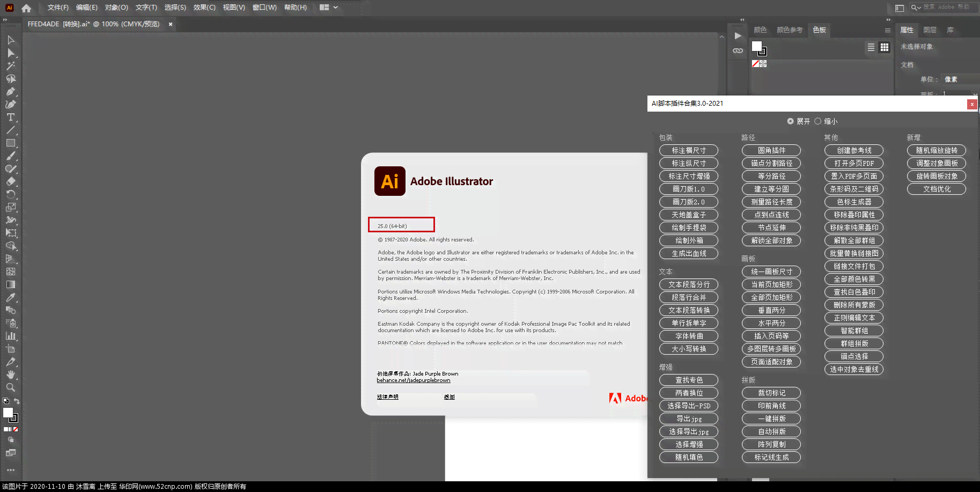Viewport: 980px width, 492px height.
Task: Select the Warp tool
Action: (x=11, y=221)
